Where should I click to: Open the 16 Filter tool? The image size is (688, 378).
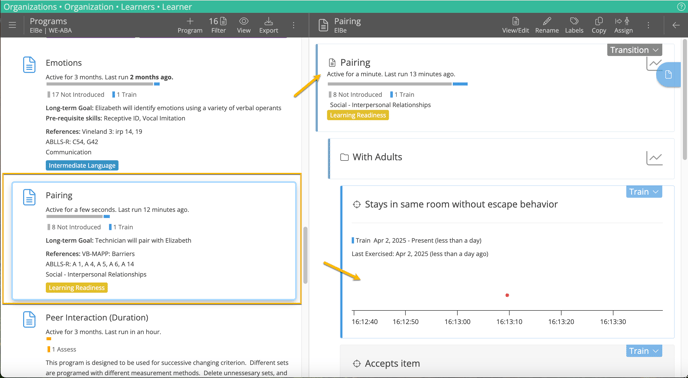point(218,25)
